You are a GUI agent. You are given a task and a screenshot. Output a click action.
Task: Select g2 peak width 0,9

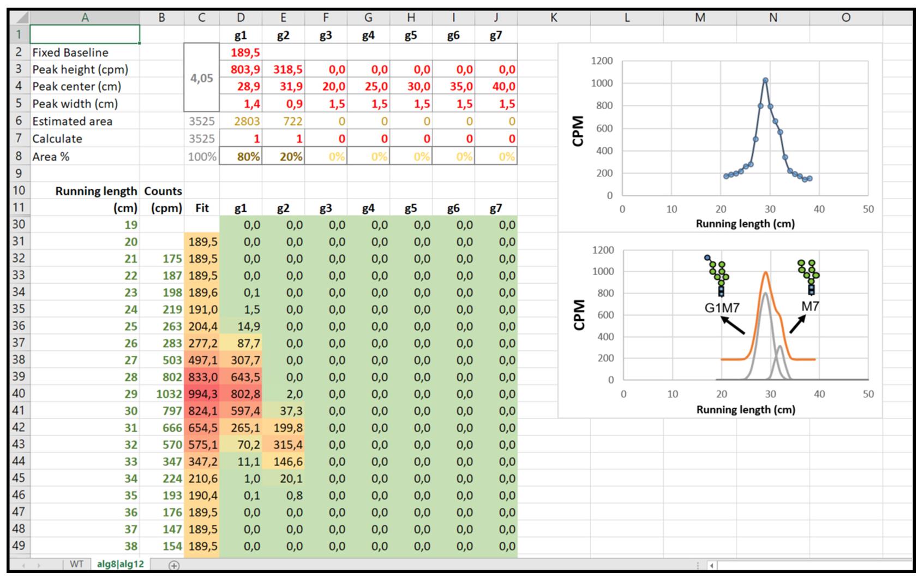pyautogui.click(x=283, y=104)
